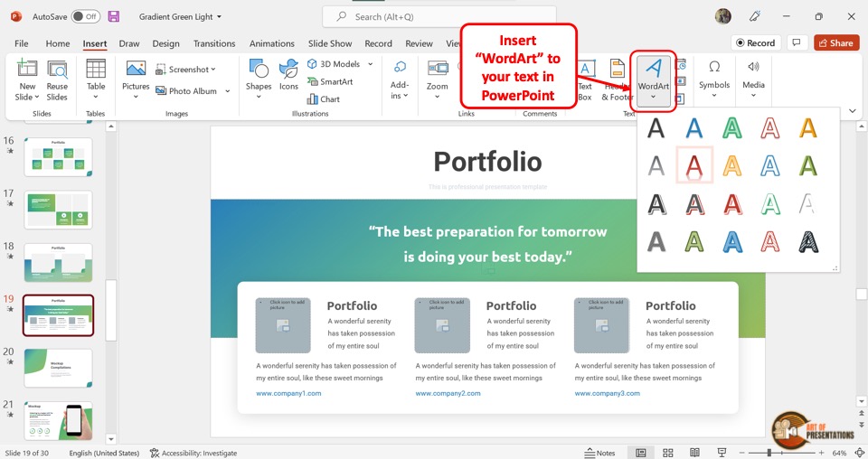The height and width of the screenshot is (459, 868).
Task: Click in the Search box
Action: pyautogui.click(x=439, y=16)
